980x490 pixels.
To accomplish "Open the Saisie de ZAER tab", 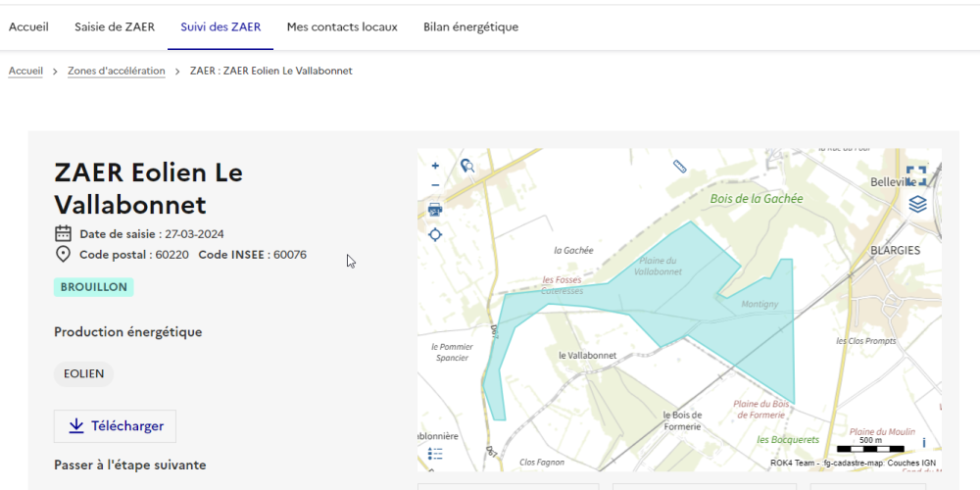I will 115,27.
